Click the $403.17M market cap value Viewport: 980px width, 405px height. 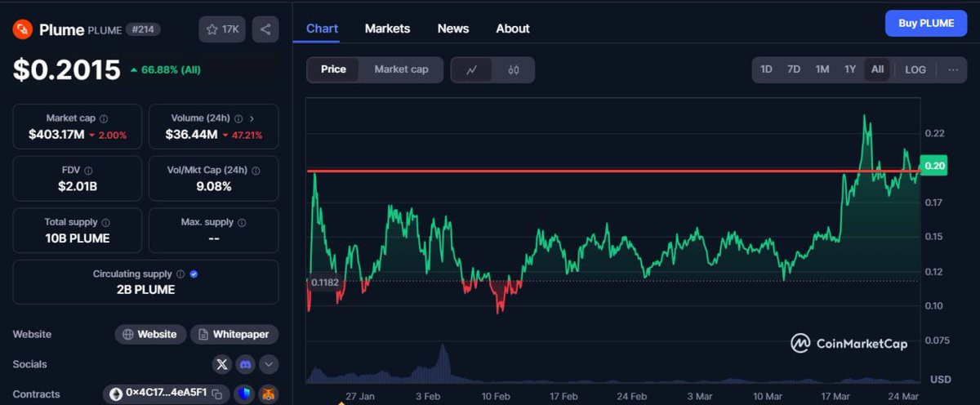point(56,135)
